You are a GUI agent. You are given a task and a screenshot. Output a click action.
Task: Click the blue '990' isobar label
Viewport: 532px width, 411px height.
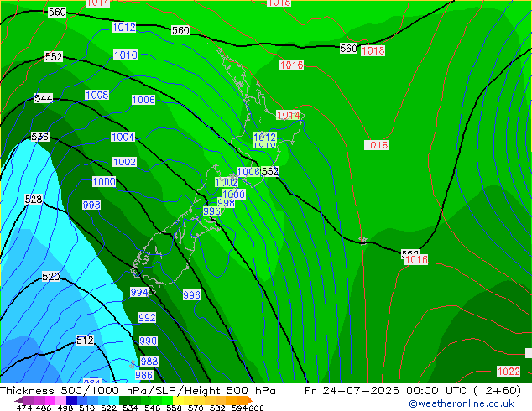pyautogui.click(x=149, y=341)
